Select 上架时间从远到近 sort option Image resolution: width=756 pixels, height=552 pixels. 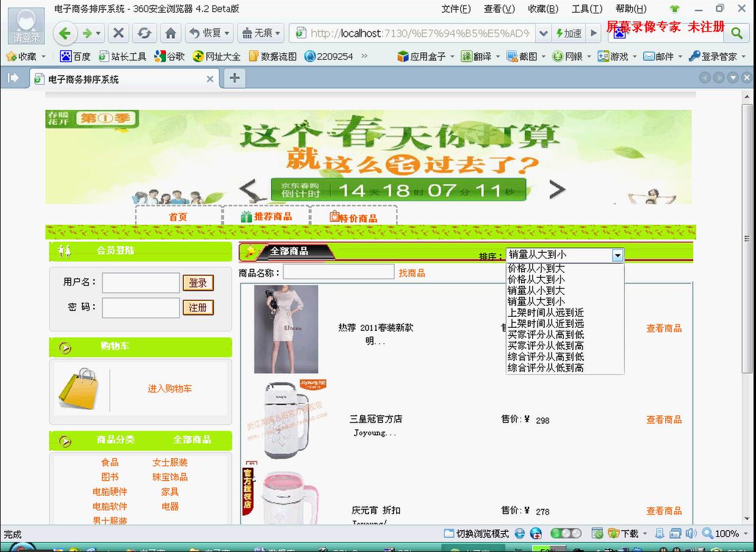pyautogui.click(x=545, y=313)
